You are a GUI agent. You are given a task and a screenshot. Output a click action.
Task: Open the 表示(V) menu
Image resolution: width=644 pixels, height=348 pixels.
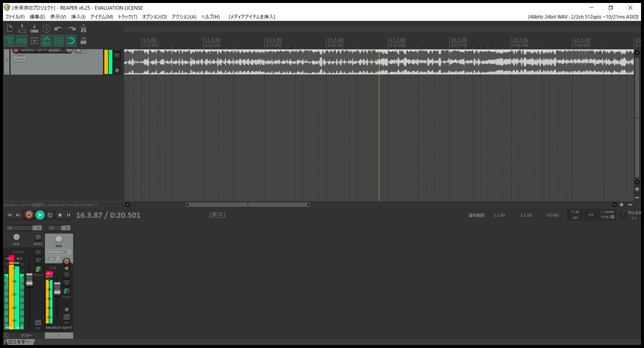tap(58, 17)
